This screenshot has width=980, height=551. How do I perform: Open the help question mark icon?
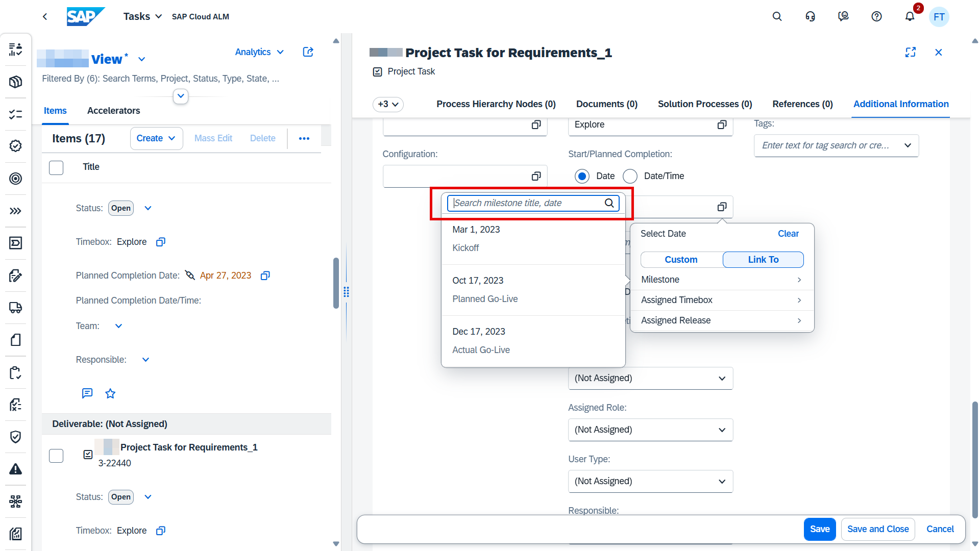coord(876,17)
